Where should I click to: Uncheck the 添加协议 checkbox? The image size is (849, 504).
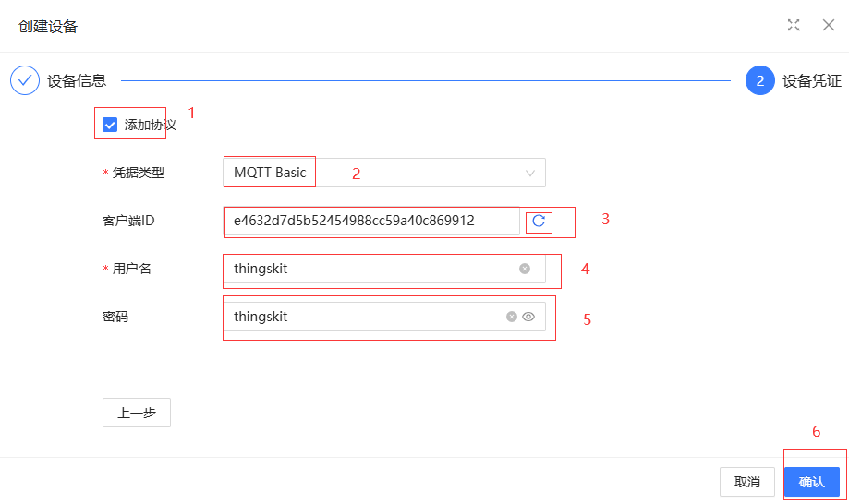tap(110, 125)
